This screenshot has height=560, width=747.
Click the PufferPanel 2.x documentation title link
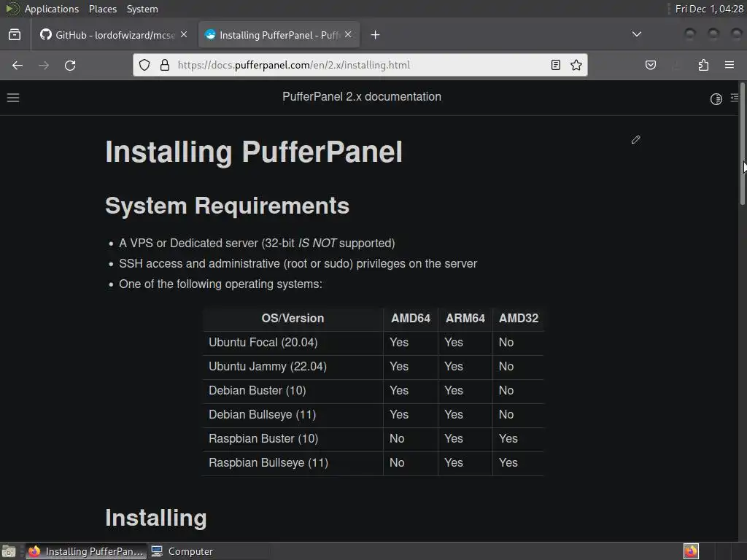(x=362, y=97)
